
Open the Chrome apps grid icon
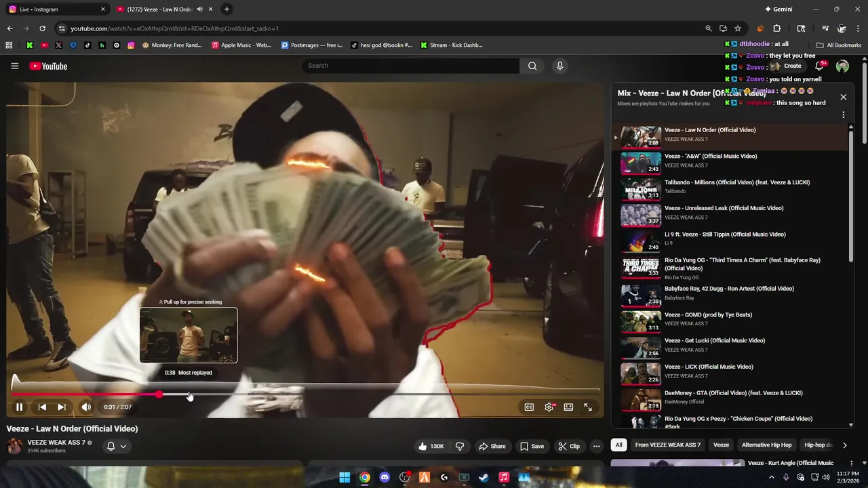[9, 45]
